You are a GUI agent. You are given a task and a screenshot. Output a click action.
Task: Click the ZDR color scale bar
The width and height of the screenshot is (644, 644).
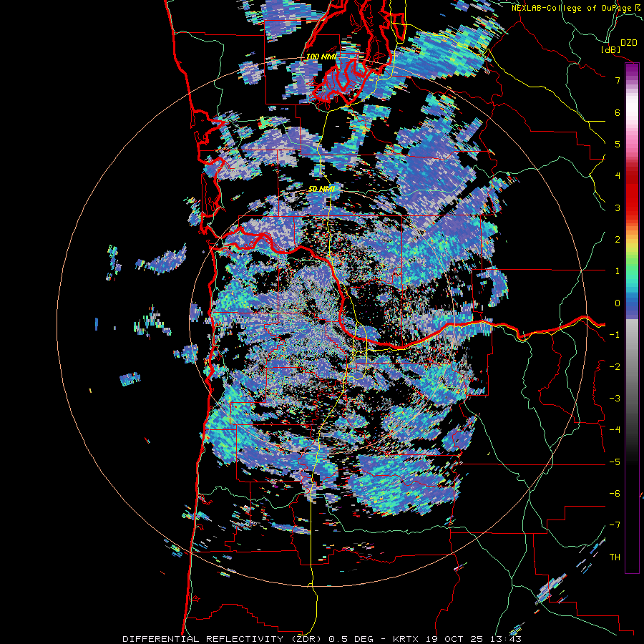pos(632,318)
